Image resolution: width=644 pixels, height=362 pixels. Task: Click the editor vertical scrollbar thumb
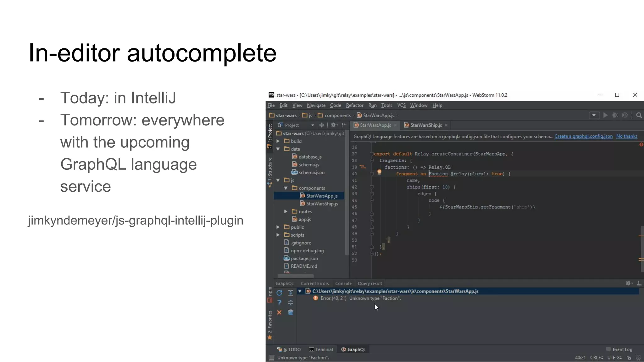click(x=642, y=249)
